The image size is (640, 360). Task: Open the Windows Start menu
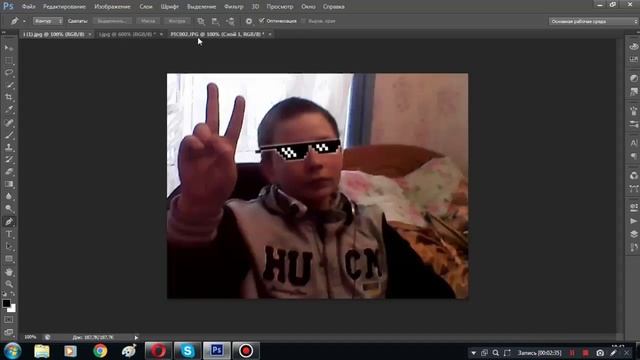pos(13,351)
